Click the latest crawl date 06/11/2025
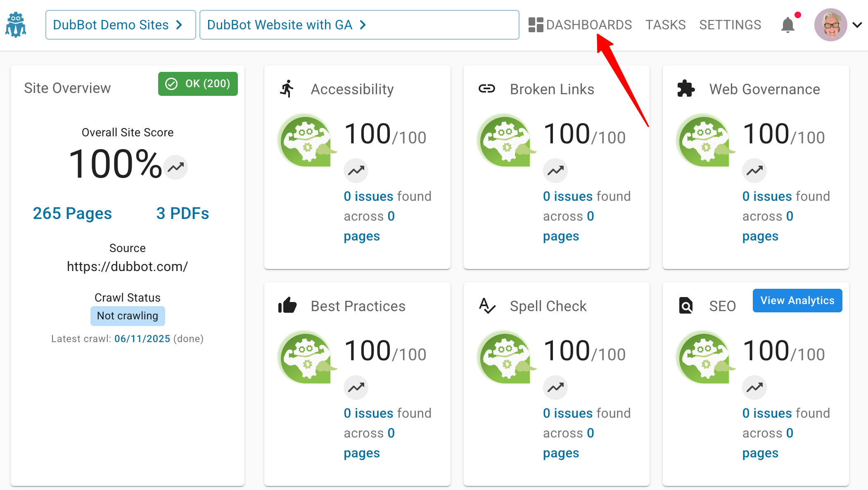 click(142, 338)
